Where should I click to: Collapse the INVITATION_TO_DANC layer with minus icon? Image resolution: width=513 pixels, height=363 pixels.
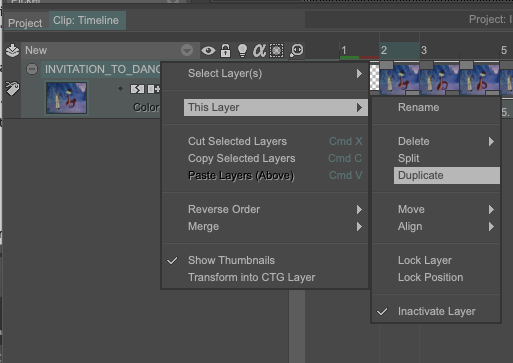point(32,69)
